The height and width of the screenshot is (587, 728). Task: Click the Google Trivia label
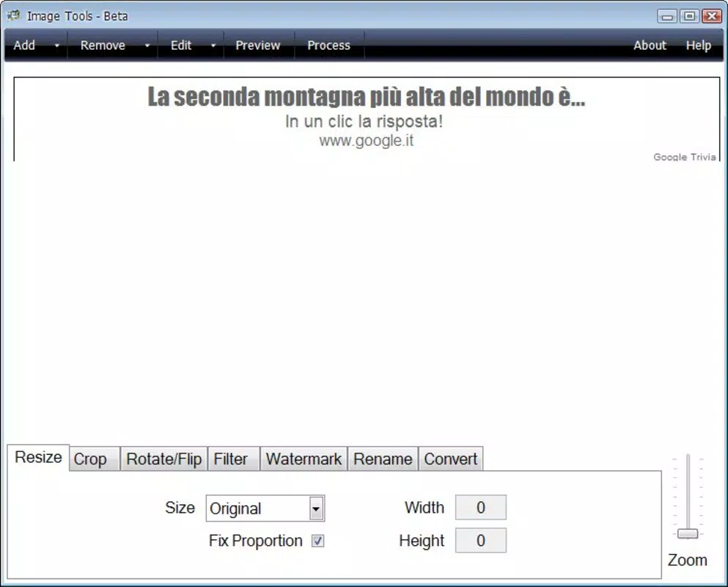pos(684,156)
